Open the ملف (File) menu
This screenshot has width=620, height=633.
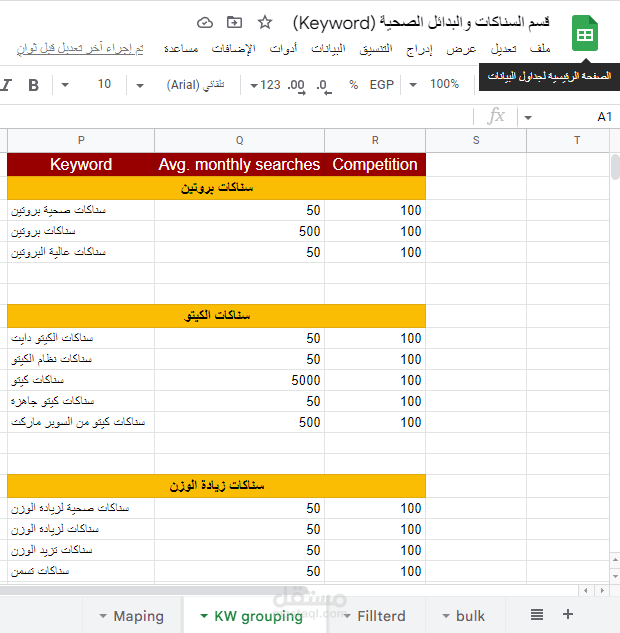pyautogui.click(x=540, y=48)
